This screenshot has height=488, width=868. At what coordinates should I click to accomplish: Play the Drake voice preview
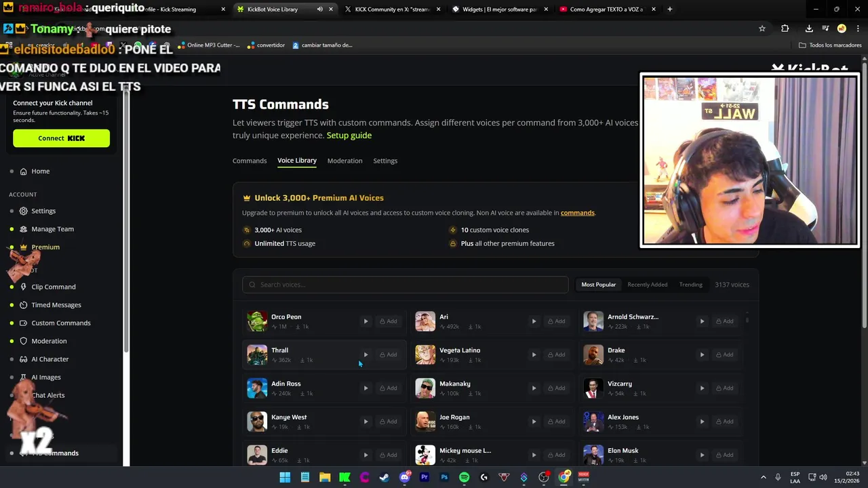[702, 354]
